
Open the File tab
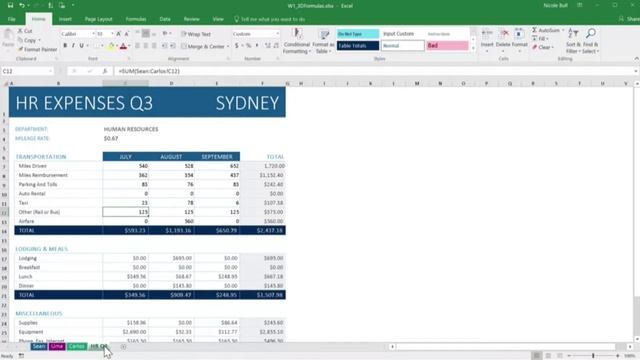pyautogui.click(x=11, y=19)
